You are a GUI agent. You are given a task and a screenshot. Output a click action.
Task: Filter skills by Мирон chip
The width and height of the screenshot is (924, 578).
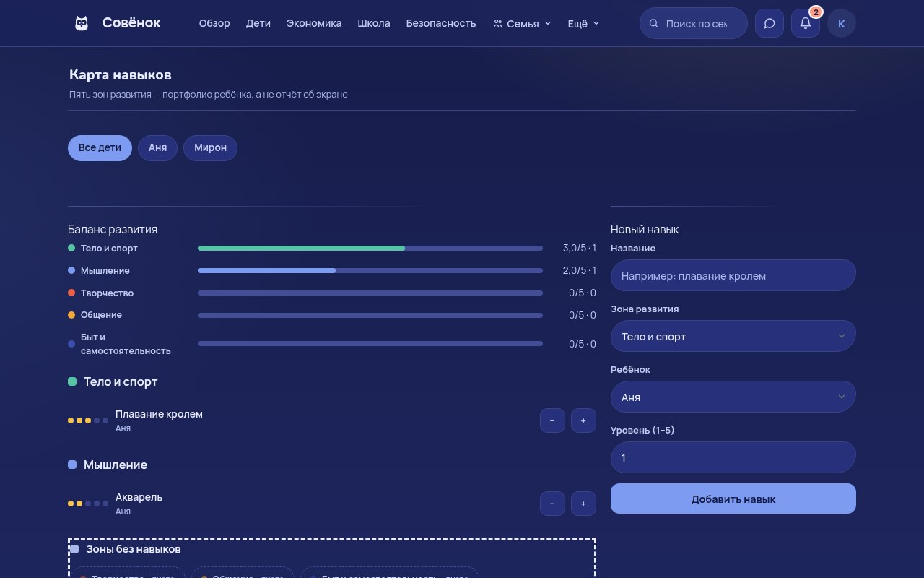coord(210,147)
